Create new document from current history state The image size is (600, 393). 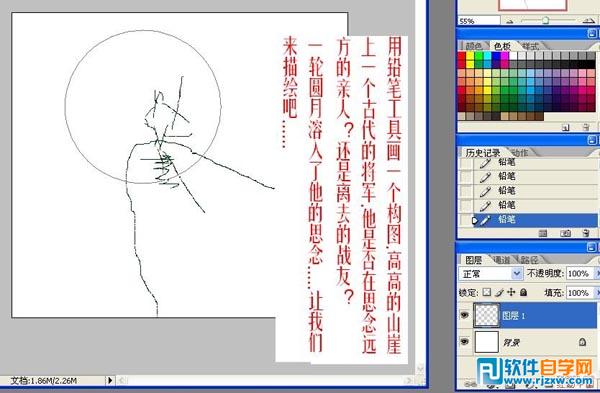(543, 233)
